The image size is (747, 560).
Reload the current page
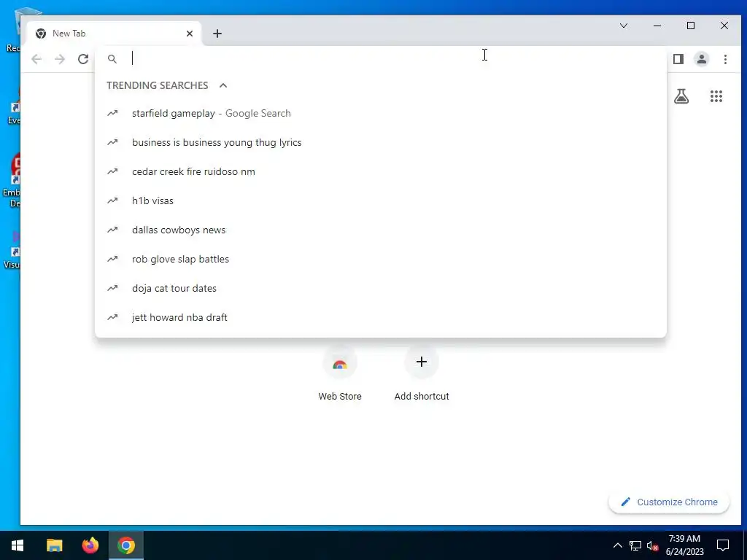click(x=83, y=59)
